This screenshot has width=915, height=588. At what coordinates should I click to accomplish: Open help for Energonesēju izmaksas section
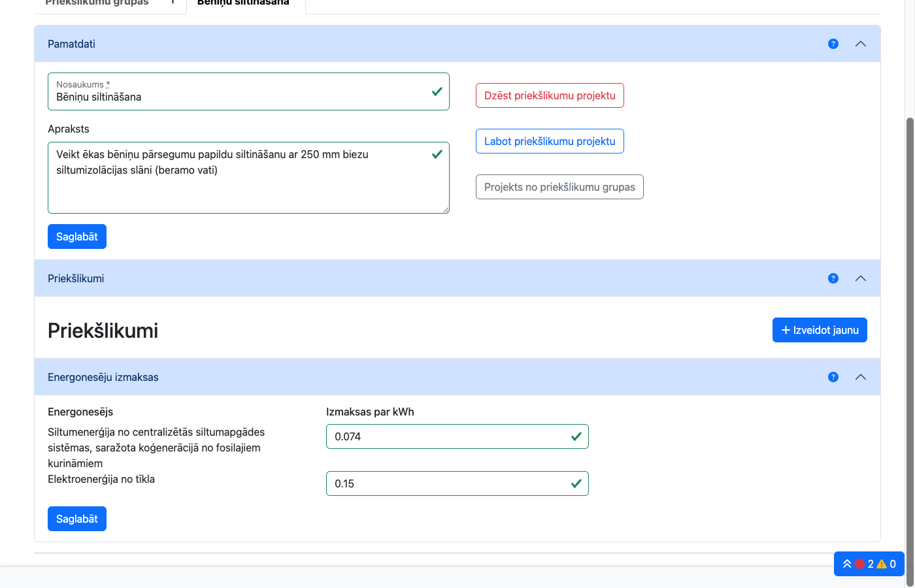833,377
